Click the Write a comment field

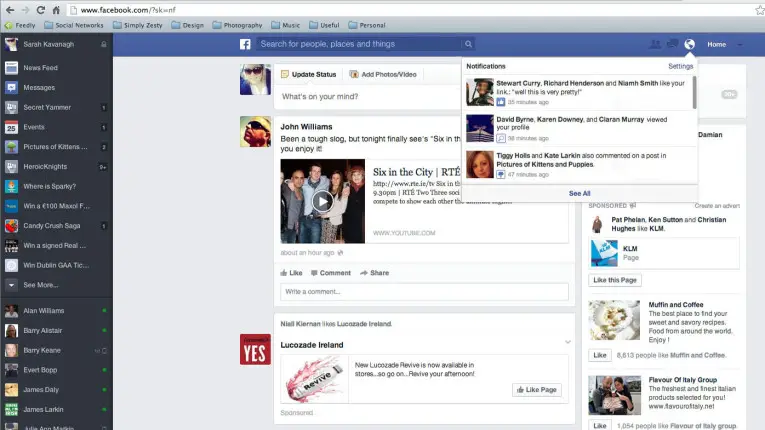pyautogui.click(x=424, y=292)
